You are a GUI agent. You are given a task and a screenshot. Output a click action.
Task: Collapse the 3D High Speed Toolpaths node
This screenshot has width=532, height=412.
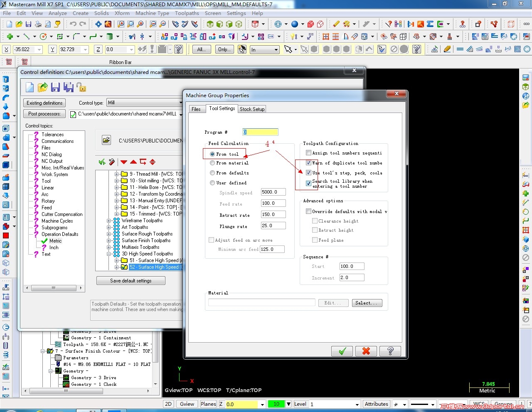109,254
